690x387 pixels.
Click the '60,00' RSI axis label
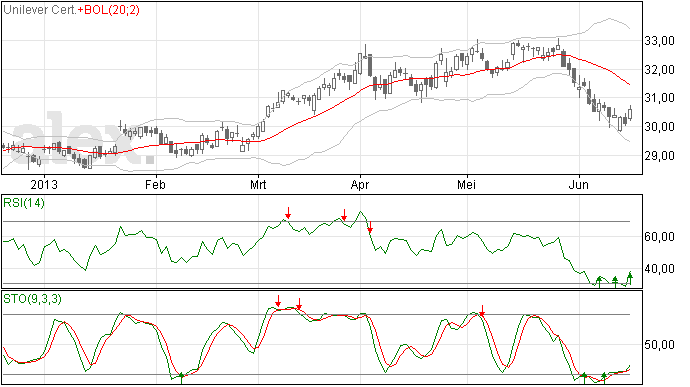659,237
